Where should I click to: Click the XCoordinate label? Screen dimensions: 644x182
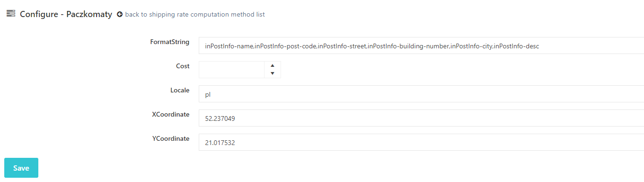[171, 114]
